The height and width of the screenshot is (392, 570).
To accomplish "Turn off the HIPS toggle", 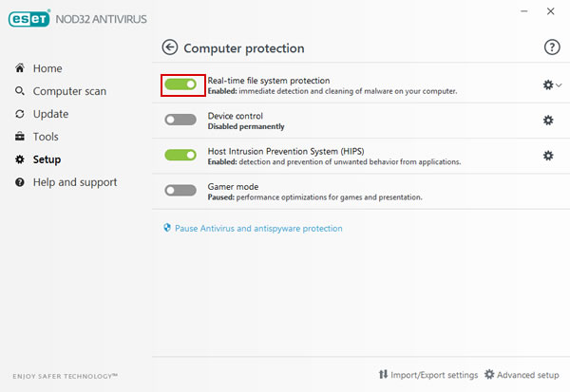I will point(180,155).
